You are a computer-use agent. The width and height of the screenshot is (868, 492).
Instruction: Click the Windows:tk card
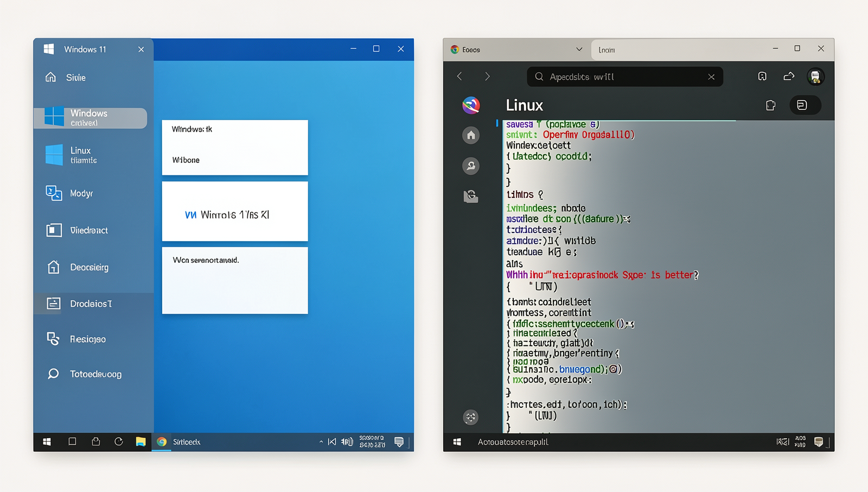235,148
